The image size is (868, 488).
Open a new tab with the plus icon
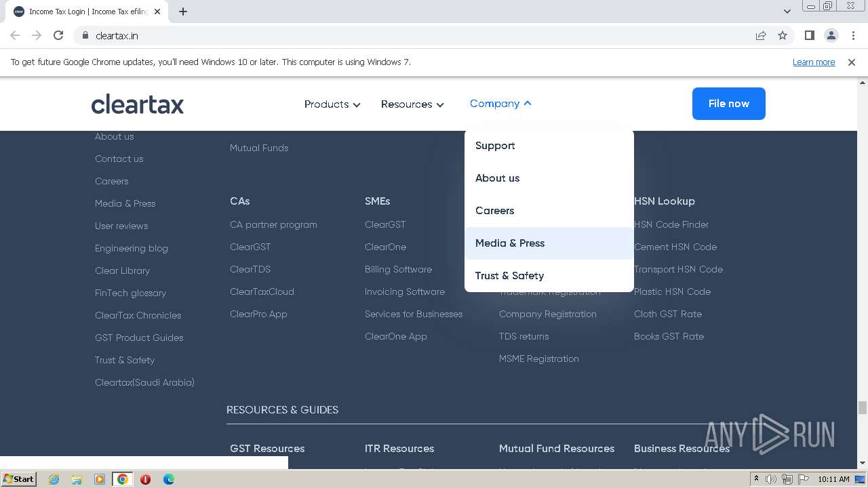click(x=183, y=12)
